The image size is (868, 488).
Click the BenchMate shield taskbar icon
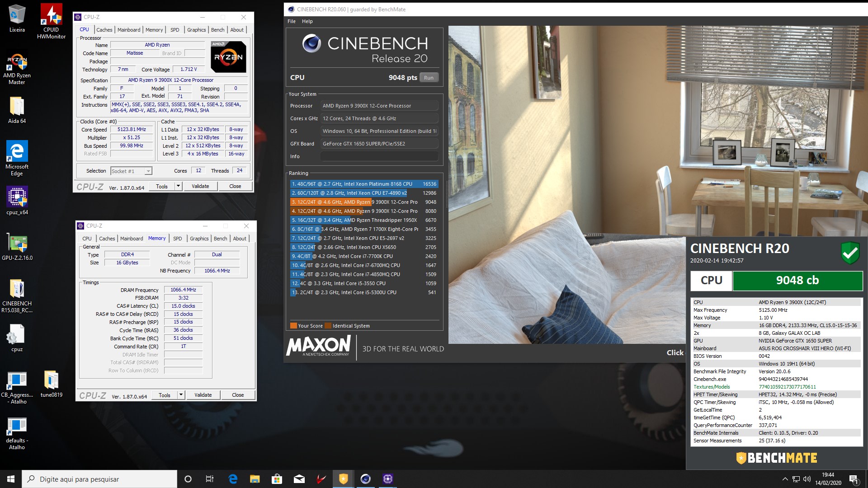tap(343, 479)
